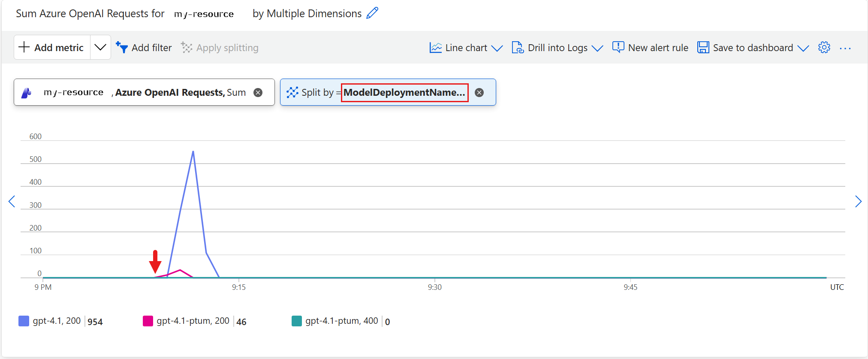Click the 9:30 time axis label

434,287
